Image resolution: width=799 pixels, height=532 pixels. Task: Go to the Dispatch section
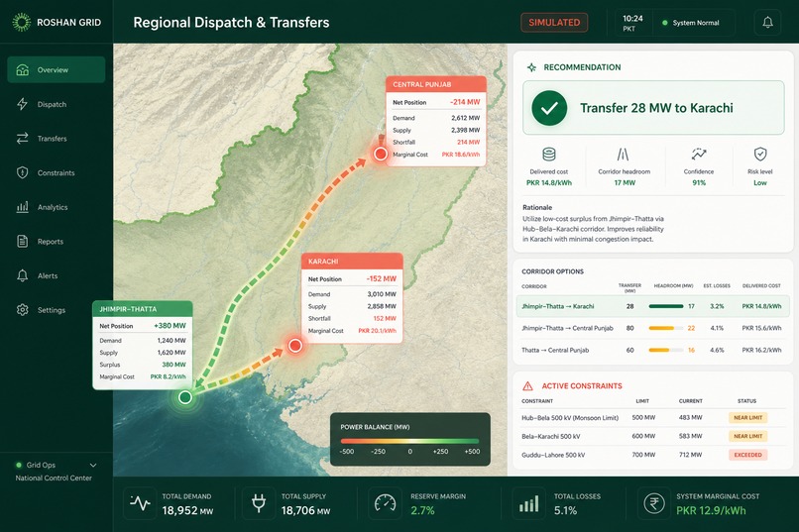pos(52,104)
